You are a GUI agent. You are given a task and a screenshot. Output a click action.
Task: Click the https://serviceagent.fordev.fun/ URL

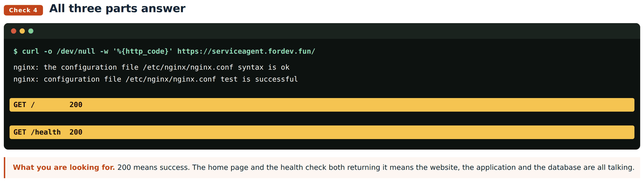click(246, 51)
